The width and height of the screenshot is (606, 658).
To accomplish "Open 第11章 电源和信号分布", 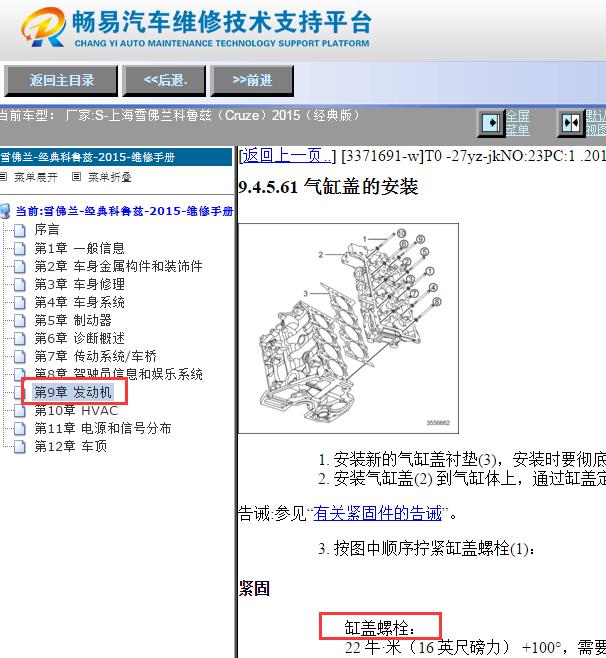I will [103, 428].
